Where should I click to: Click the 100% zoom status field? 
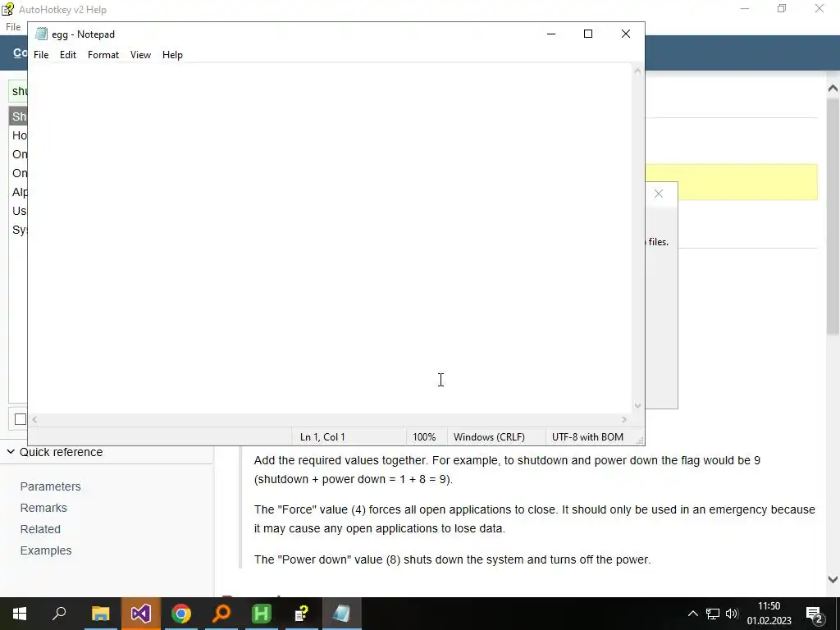pos(426,437)
